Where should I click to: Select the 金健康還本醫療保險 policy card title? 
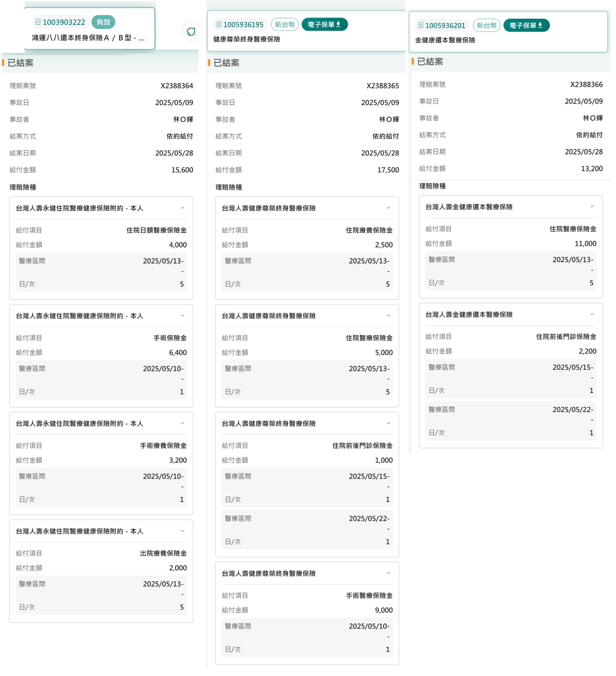coord(445,40)
